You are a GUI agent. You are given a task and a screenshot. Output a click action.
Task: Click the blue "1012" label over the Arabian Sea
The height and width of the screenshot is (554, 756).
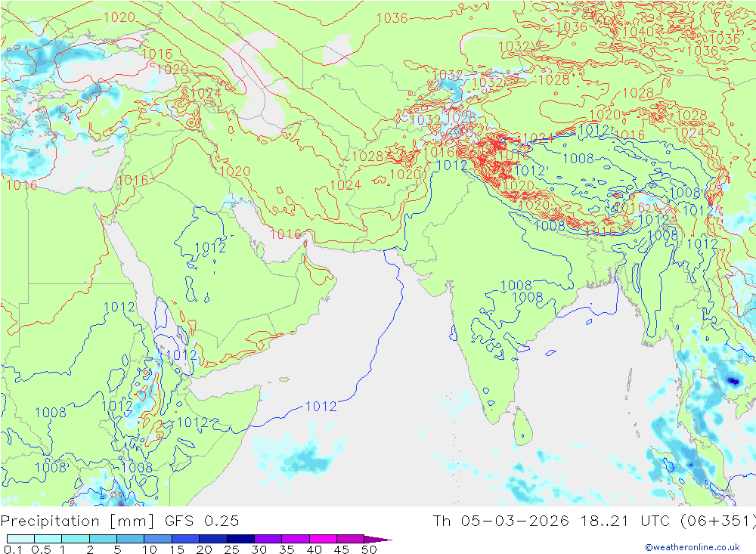click(321, 407)
